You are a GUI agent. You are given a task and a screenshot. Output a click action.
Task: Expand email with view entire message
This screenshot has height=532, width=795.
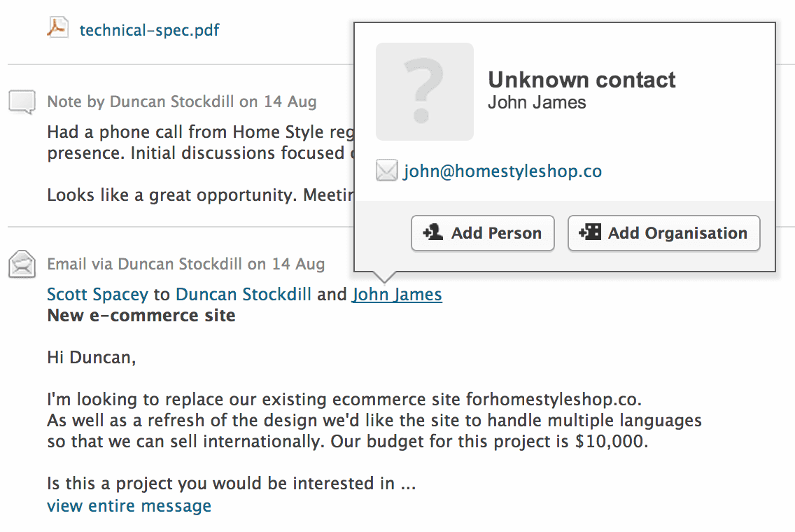click(129, 506)
